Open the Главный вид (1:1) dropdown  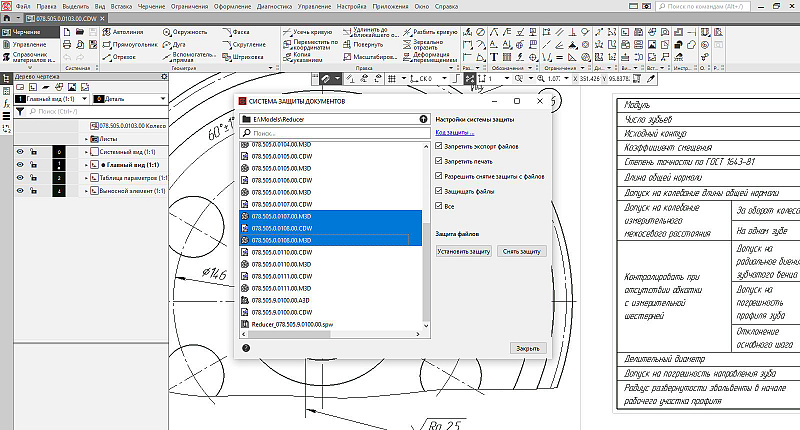84,99
